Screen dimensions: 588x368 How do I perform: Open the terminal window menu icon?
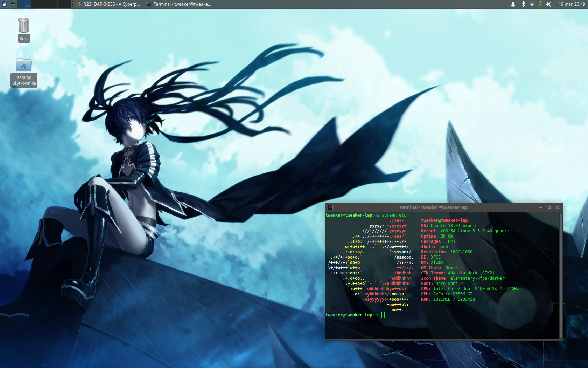(x=330, y=207)
